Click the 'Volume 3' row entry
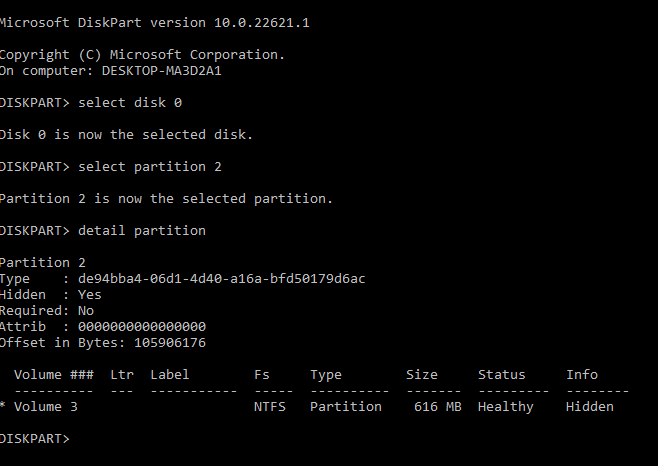The image size is (658, 466). (46, 407)
